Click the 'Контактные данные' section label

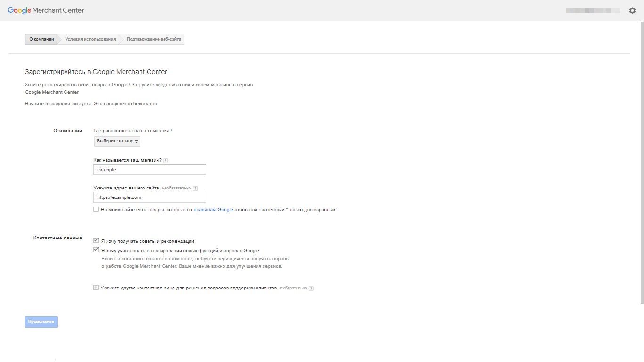tap(58, 238)
